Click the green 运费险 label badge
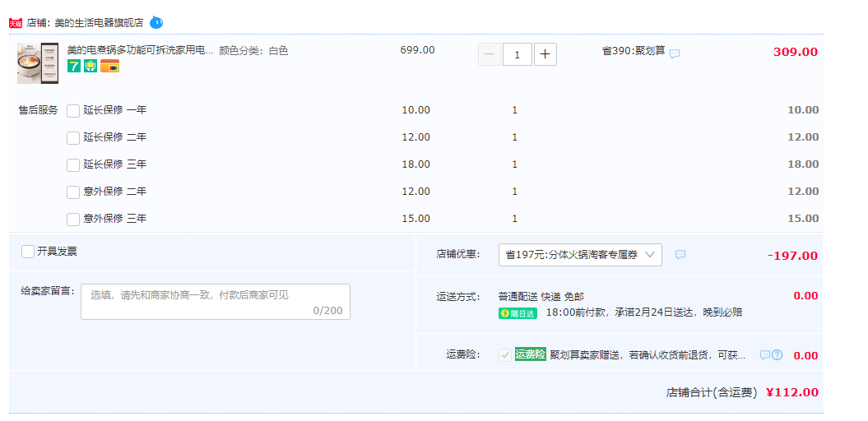Viewport: 868px width, 421px height. [531, 354]
